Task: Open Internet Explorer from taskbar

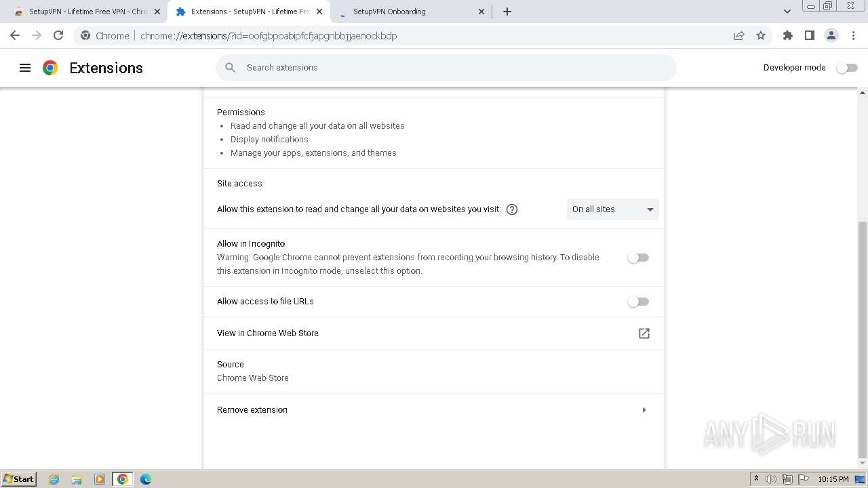Action: [x=54, y=479]
